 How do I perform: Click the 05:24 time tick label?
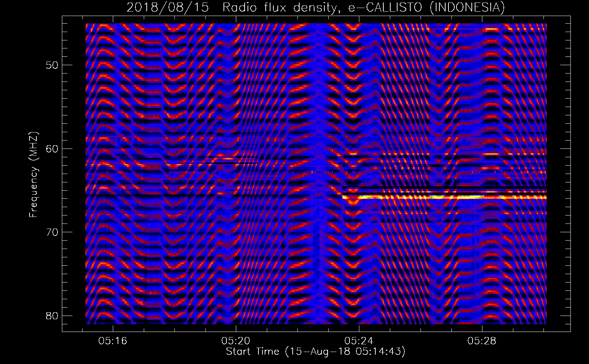pyautogui.click(x=359, y=341)
